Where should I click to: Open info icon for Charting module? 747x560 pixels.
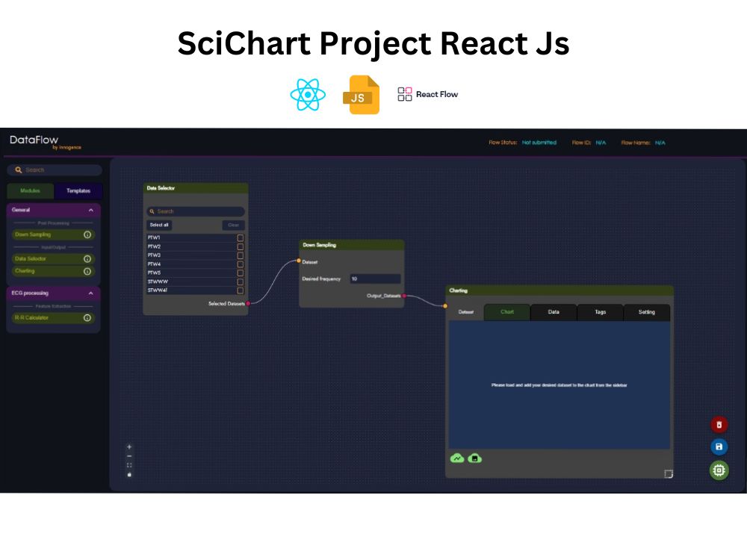[x=87, y=272]
